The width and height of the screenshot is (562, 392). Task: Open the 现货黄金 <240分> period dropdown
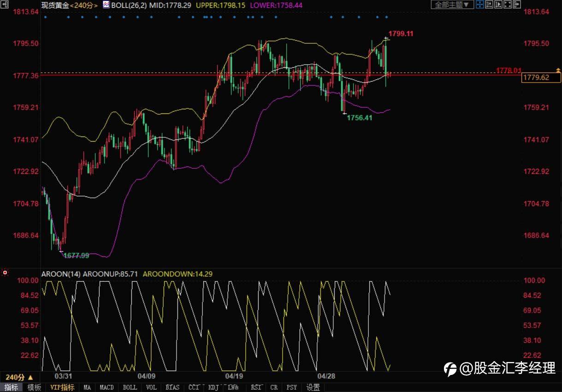[x=70, y=5]
